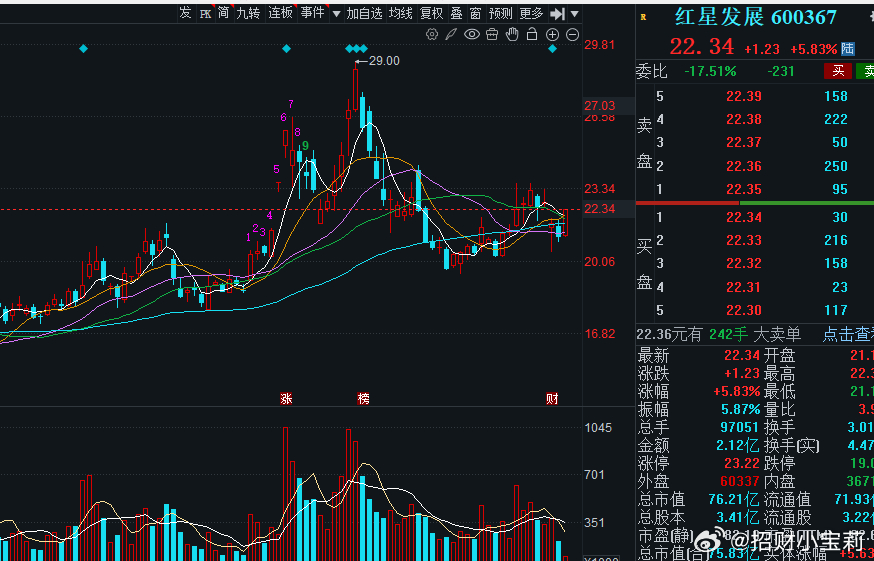The height and width of the screenshot is (561, 874).
Task: Click the red 买 buy button
Action: click(838, 71)
